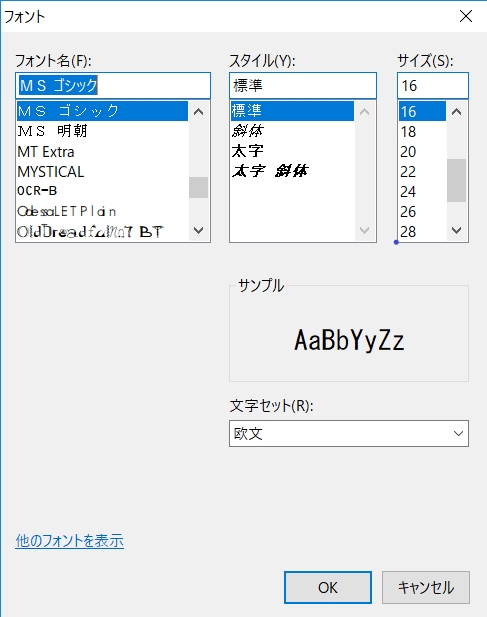Select 太字 style
The image size is (487, 617).
click(292, 151)
